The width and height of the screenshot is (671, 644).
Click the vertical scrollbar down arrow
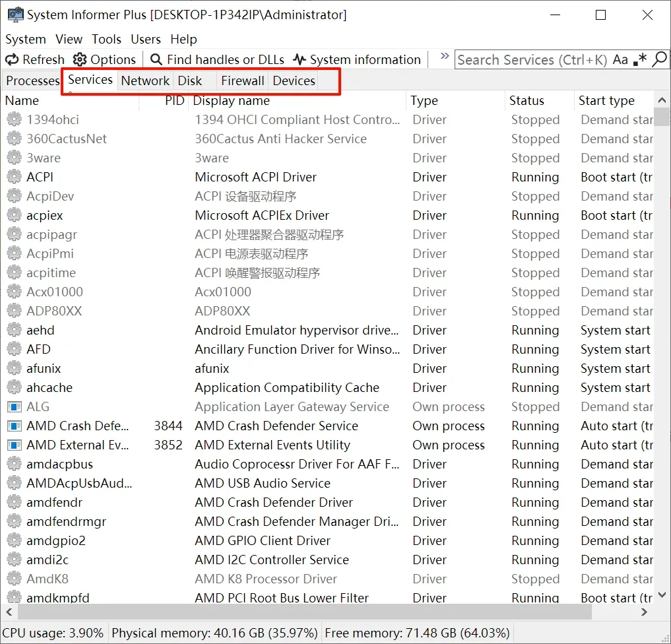pyautogui.click(x=662, y=595)
